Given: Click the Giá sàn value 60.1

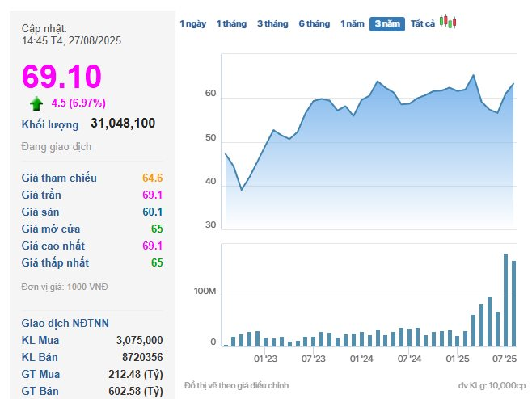Looking at the screenshot, I should 153,212.
